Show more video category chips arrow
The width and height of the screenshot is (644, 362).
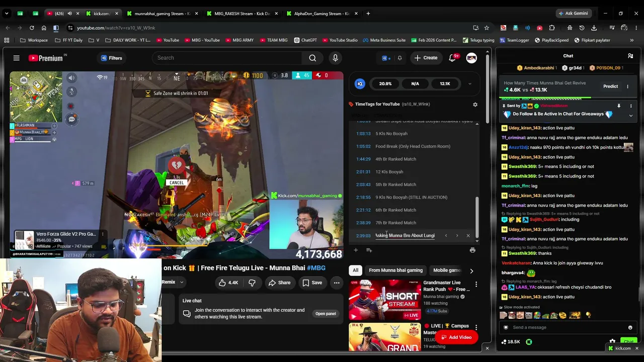pos(471,270)
